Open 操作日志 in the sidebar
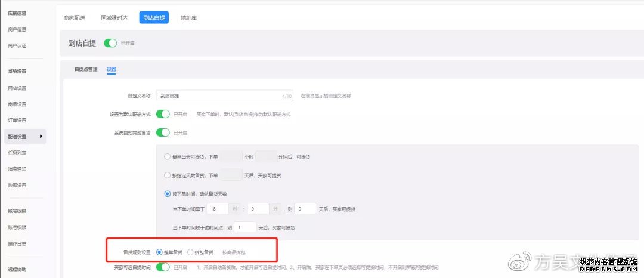The height and width of the screenshot is (278, 644). pos(17,243)
